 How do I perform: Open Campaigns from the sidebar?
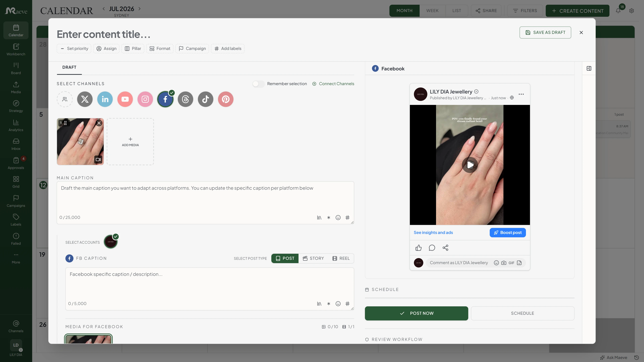tap(16, 201)
